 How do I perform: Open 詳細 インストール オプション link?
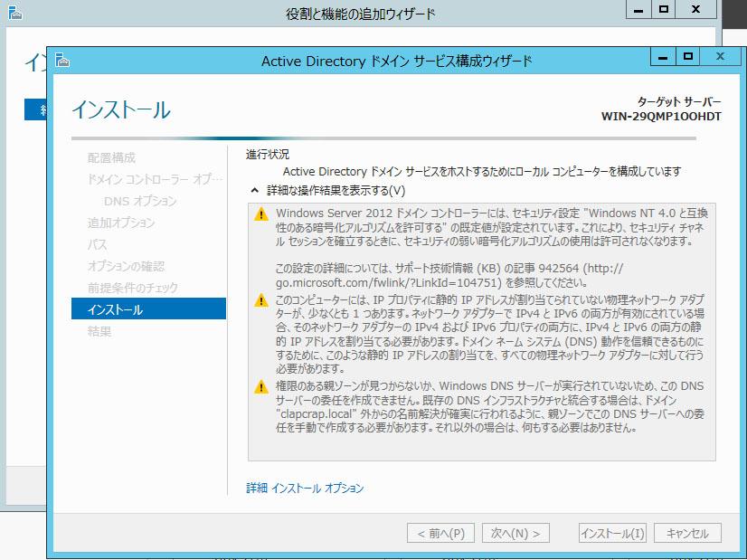[305, 488]
